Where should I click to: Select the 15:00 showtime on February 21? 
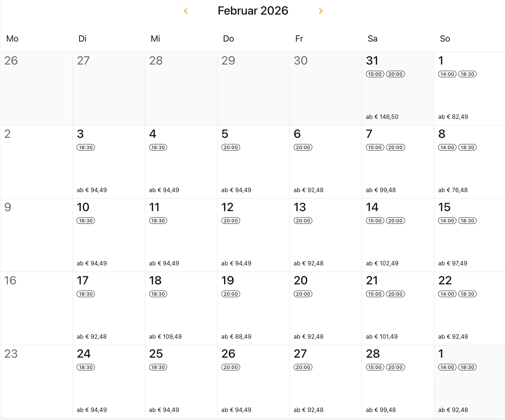pos(375,294)
